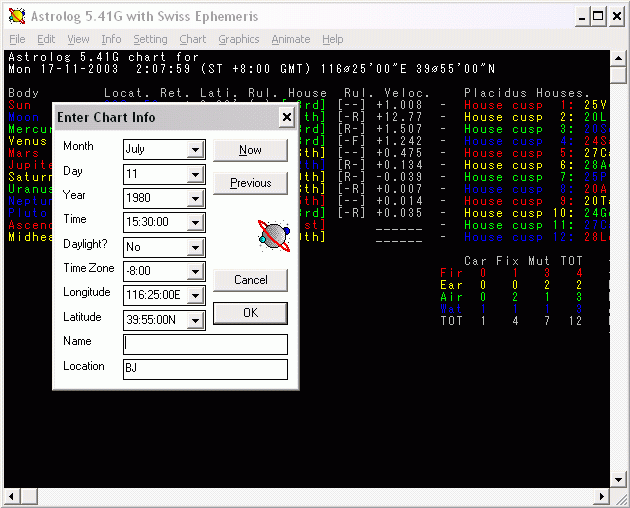Close the Astrolog main window
Image resolution: width=630 pixels, height=508 pixels.
pos(617,17)
